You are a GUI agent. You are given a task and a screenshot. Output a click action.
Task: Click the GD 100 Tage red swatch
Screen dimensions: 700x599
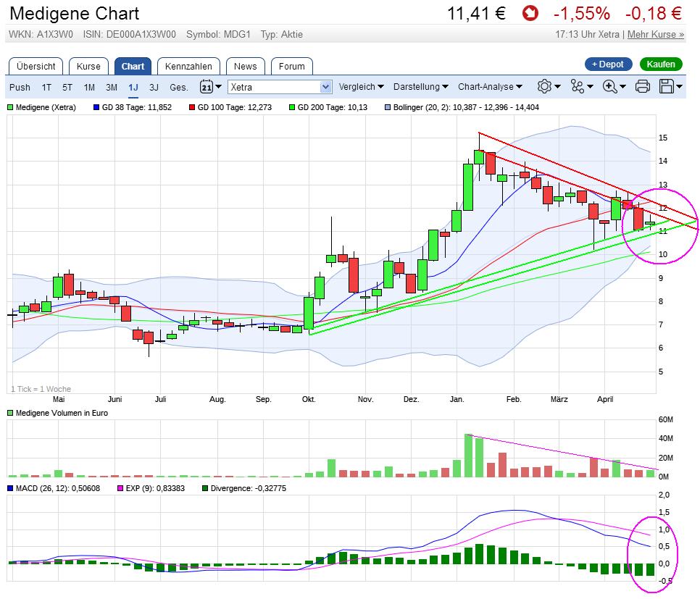[192, 107]
